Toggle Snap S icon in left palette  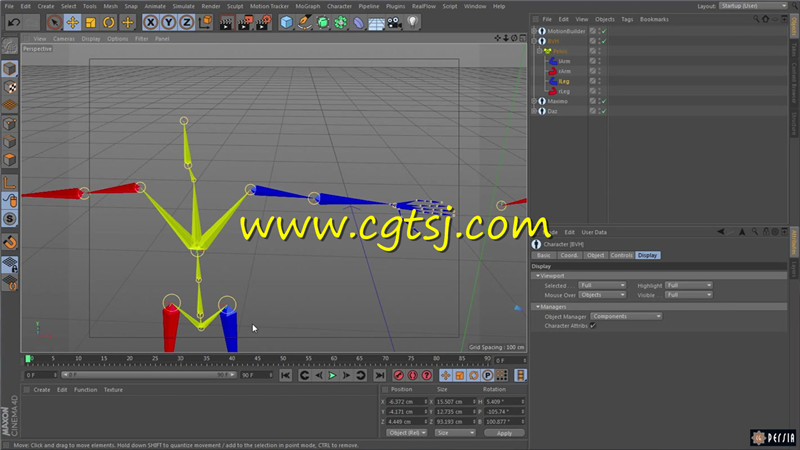click(x=10, y=219)
